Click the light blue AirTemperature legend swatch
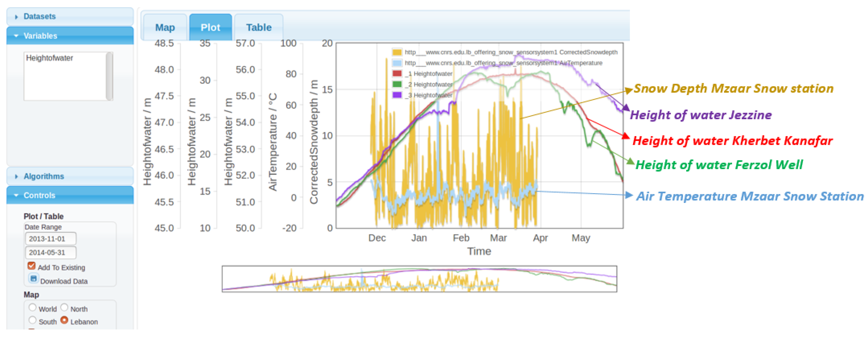This screenshot has height=337, width=868. pyautogui.click(x=397, y=63)
